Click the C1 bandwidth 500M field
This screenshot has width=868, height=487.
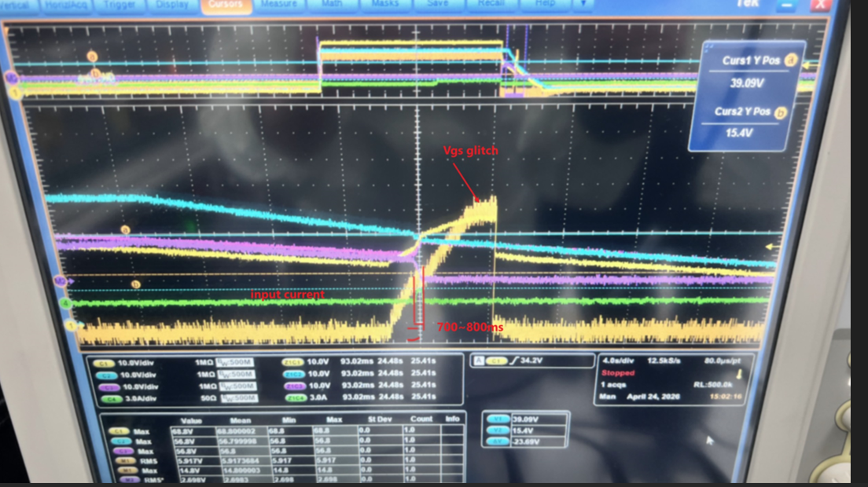pyautogui.click(x=235, y=363)
